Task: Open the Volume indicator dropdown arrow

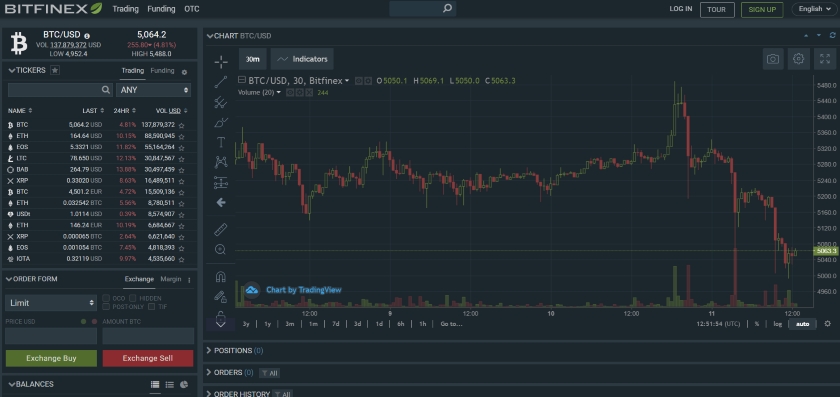Action: pos(279,92)
